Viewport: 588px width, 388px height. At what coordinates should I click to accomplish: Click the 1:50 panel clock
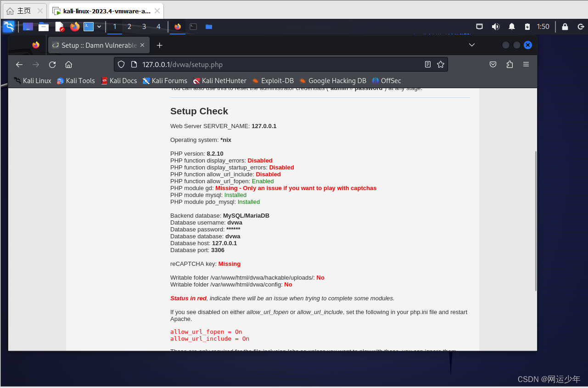pos(543,27)
